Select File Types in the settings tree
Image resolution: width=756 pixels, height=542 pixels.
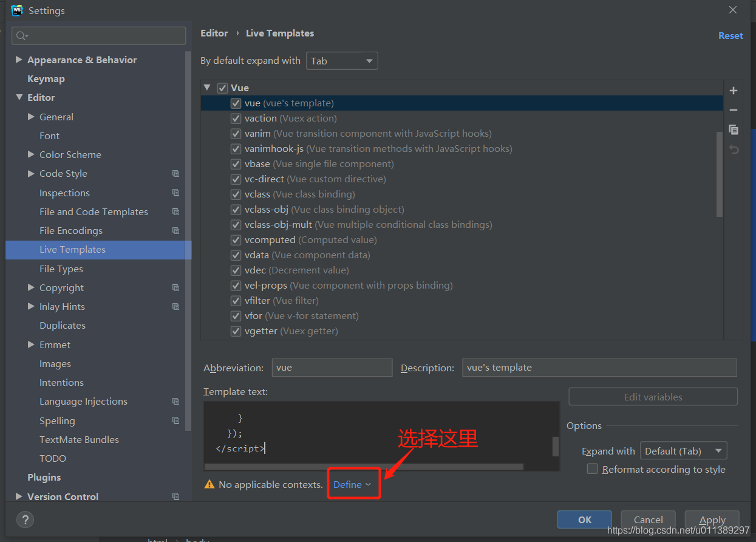pos(61,269)
